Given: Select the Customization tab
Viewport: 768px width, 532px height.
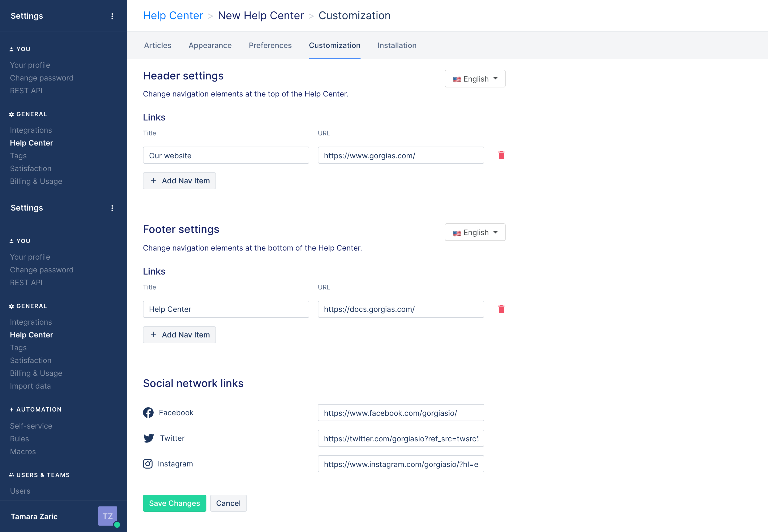Looking at the screenshot, I should pyautogui.click(x=334, y=45).
